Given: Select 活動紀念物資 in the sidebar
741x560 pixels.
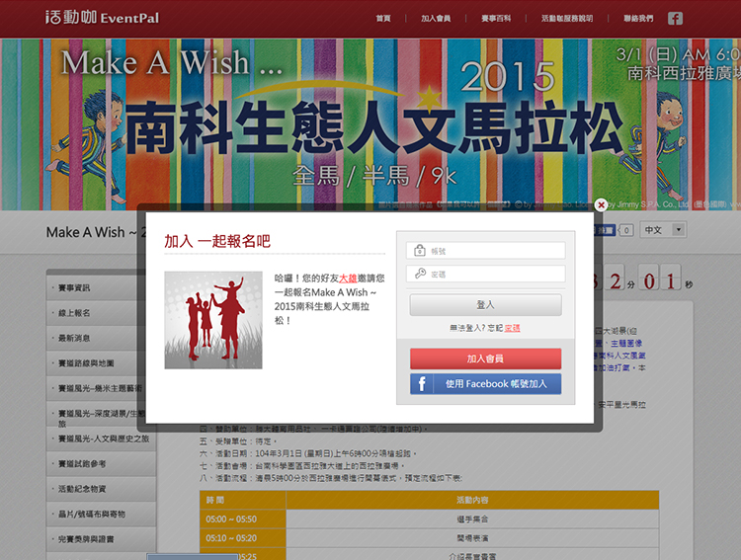Looking at the screenshot, I should coord(101,489).
